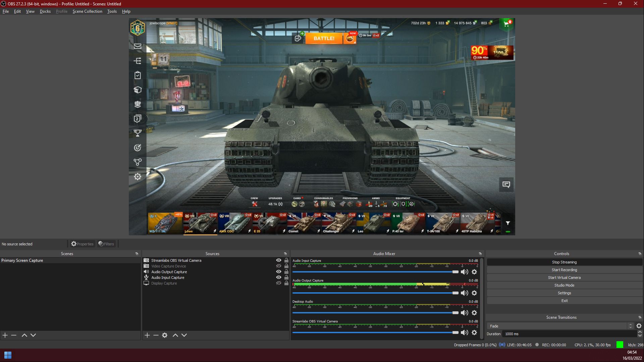Viewport: 644px width, 362px height.
Task: Hide Streamlabs OBS Virtual Camera source
Action: [x=279, y=260]
